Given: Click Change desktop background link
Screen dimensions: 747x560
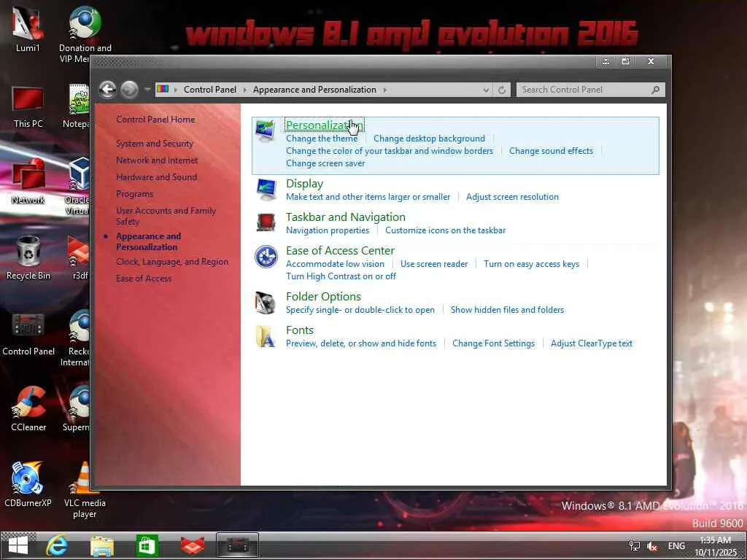Looking at the screenshot, I should [429, 138].
